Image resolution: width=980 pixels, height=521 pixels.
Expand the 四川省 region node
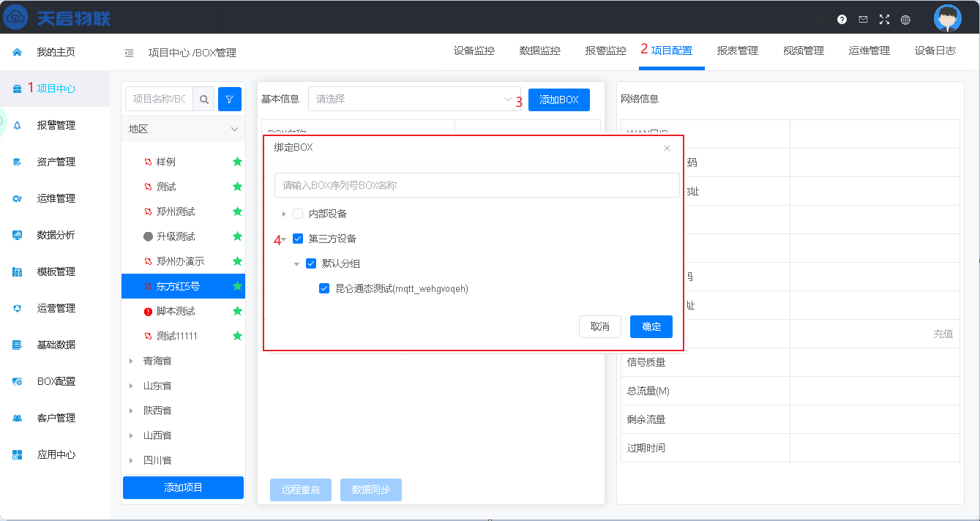(x=131, y=460)
